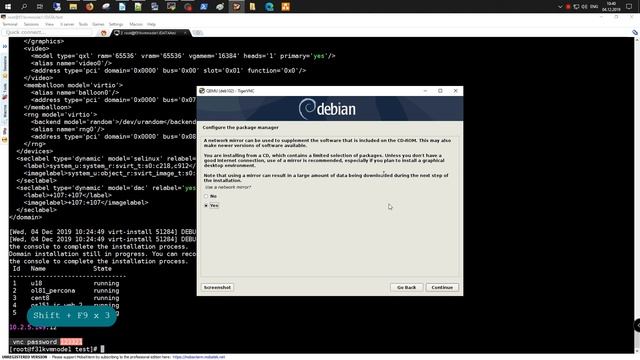
Task: Open the Windows Start menu
Action: 8,7
